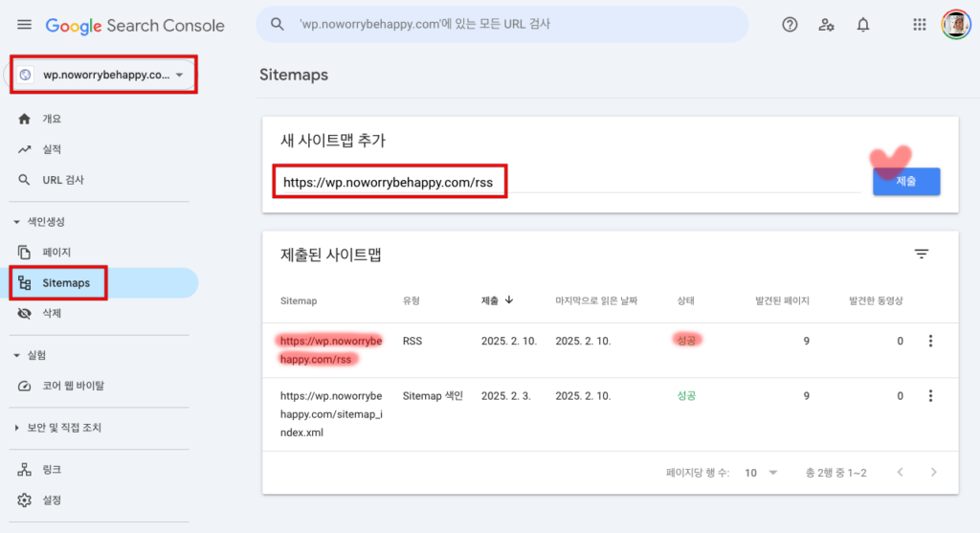The image size is (980, 533).
Task: Click the 2025. 2. 3. submitted date
Action: pos(506,396)
